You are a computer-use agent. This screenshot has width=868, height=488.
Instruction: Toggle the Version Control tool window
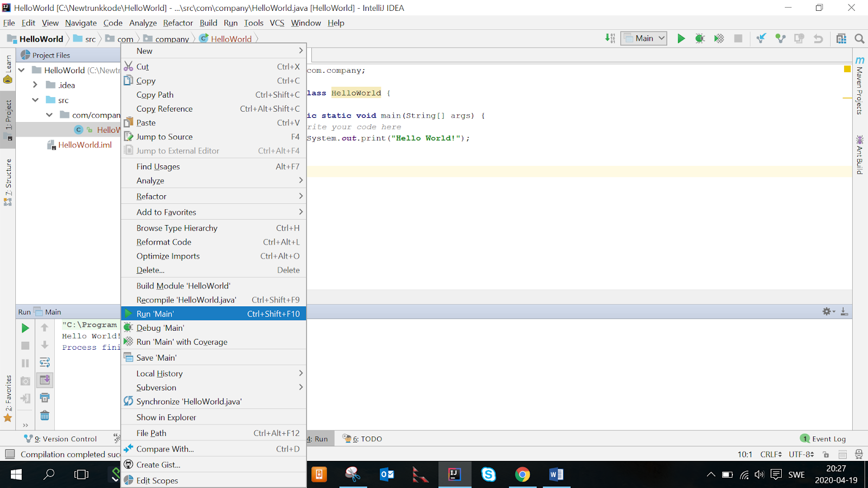[x=62, y=439]
